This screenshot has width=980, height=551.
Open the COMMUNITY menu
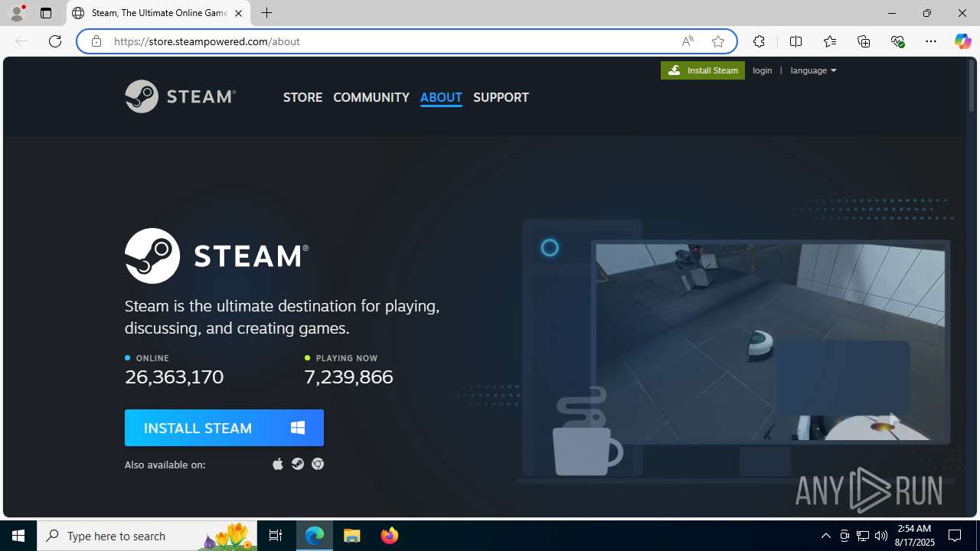(371, 97)
